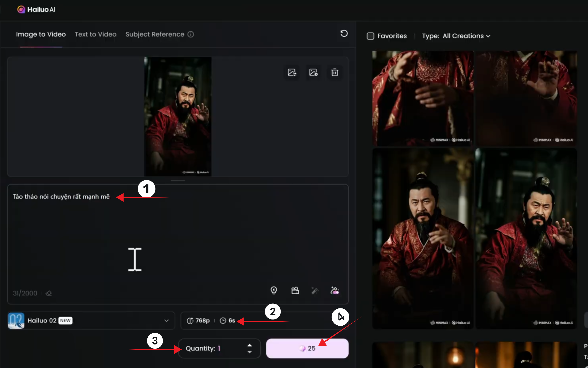Screen dimensions: 588x368
Task: Open the Type: All Creations dropdown
Action: 456,36
